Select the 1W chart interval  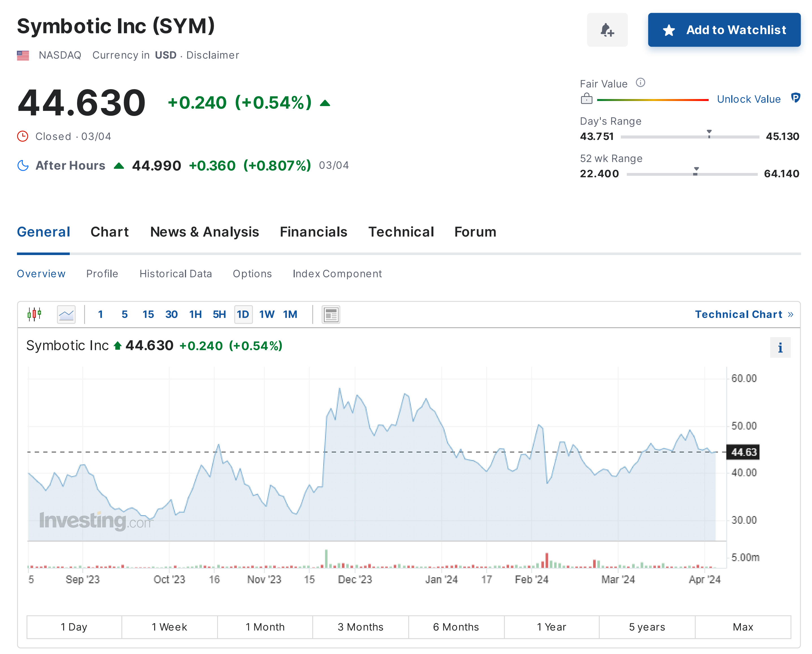[267, 314]
